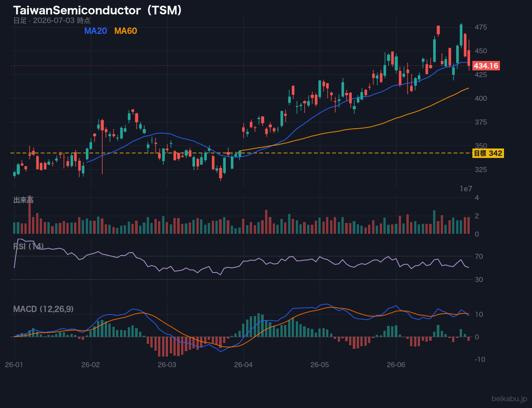
Task: Select the MA20 legend label
Action: (x=95, y=31)
